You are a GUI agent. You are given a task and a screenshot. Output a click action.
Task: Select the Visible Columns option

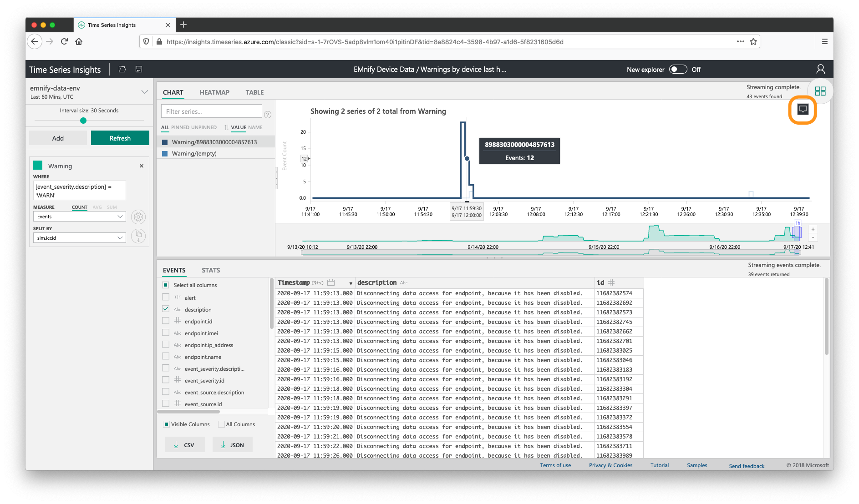coord(166,424)
